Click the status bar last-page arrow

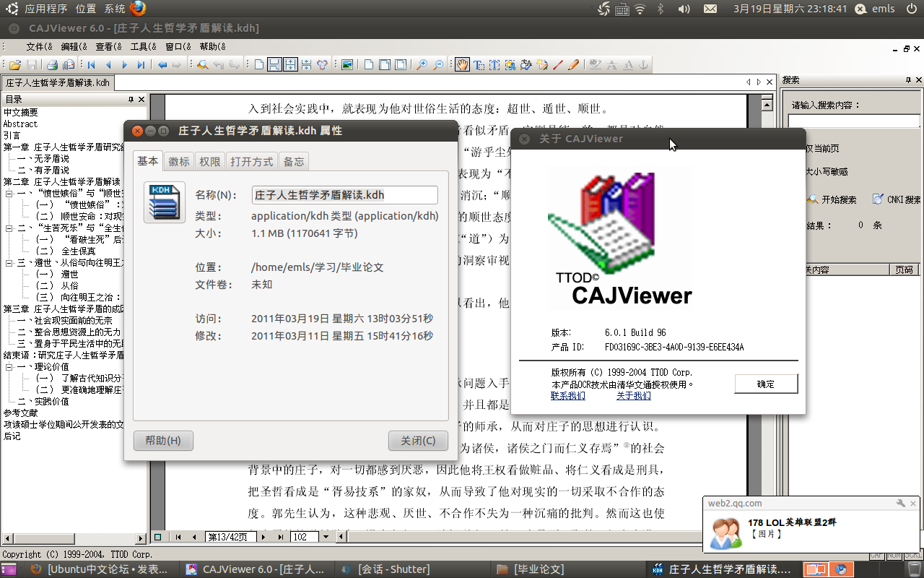[280, 537]
